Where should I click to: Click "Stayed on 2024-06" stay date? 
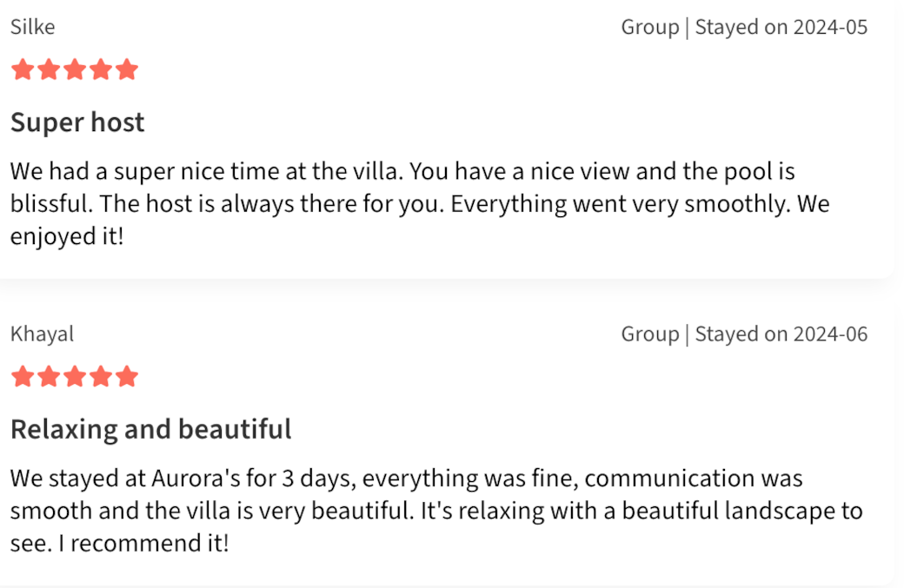(781, 334)
